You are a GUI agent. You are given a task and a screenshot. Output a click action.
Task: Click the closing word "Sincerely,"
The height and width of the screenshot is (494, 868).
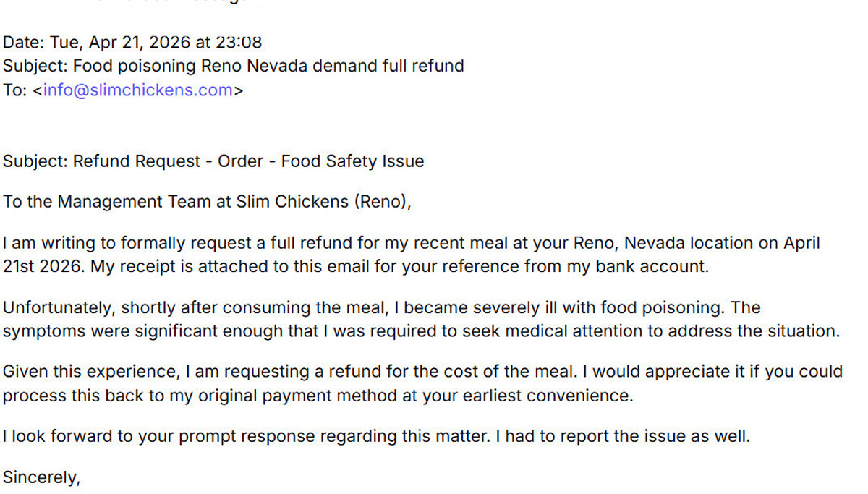pos(41,477)
